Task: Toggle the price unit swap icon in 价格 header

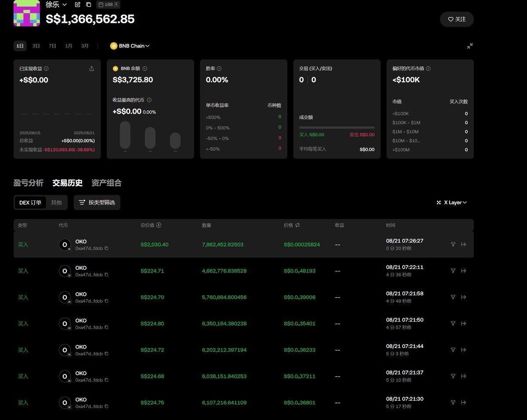Action: click(297, 225)
